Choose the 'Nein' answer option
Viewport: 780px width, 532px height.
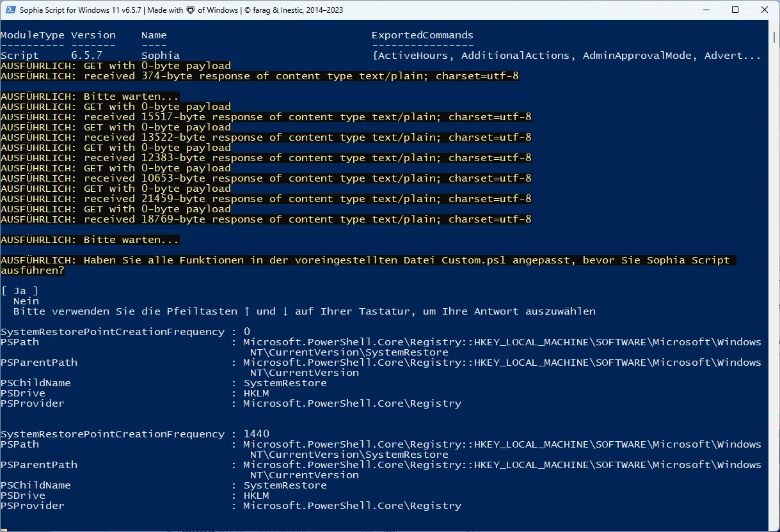click(26, 301)
